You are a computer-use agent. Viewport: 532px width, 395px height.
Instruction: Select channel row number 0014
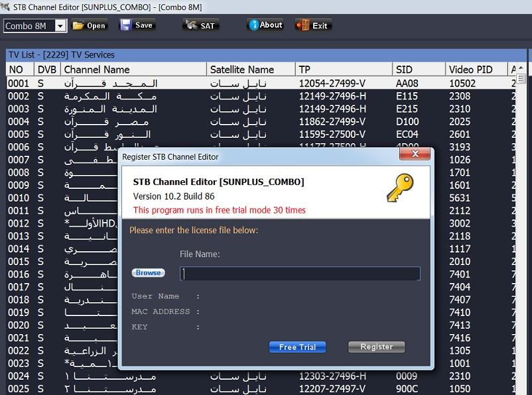tap(62, 249)
